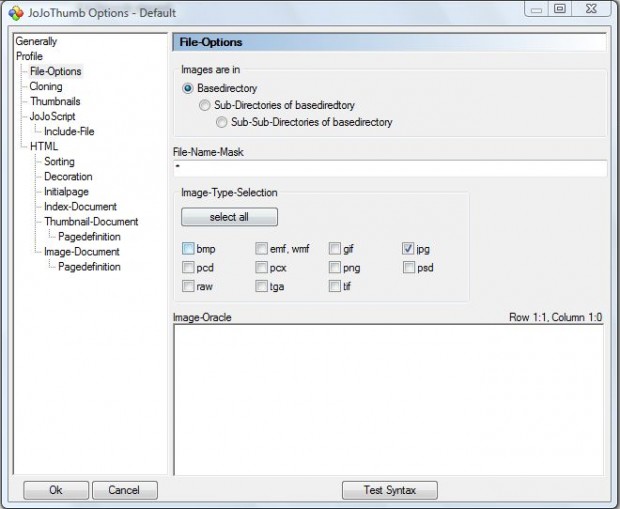Open the Index-Document page
620x509 pixels.
(80, 206)
